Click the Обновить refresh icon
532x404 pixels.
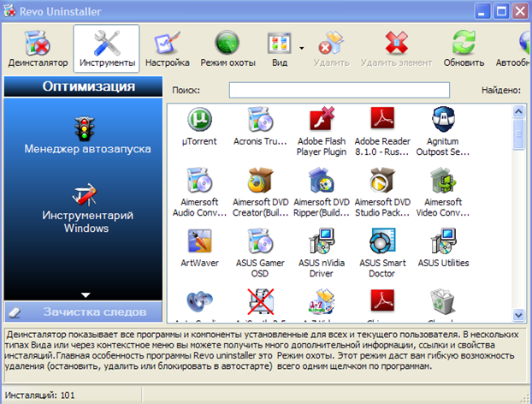coord(464,49)
